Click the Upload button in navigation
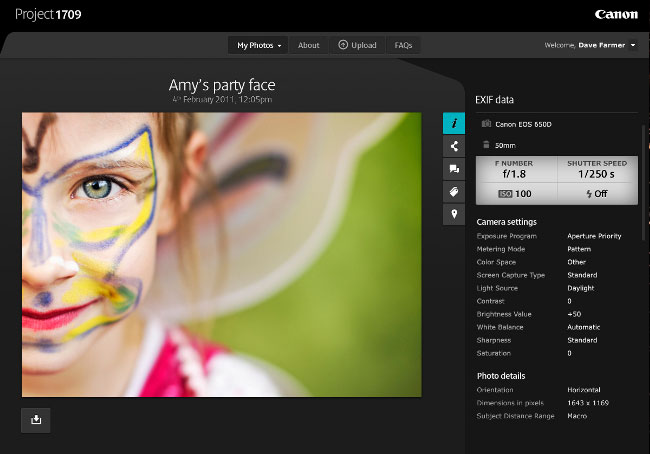This screenshot has width=650, height=454. pos(357,45)
